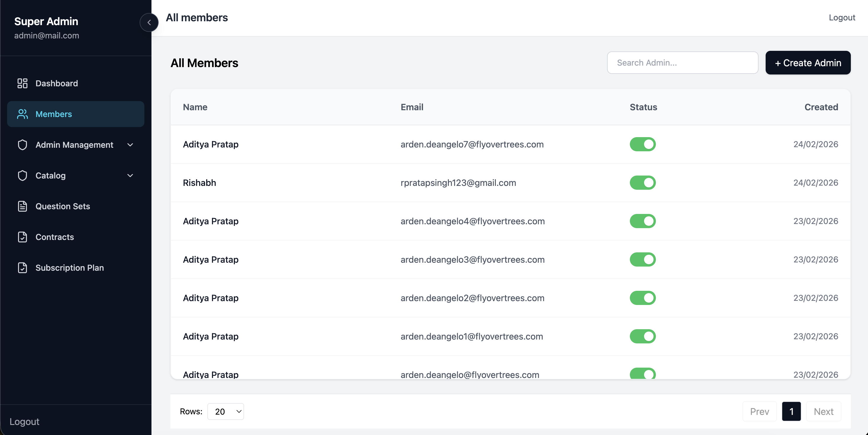Toggle status for Rishabh's account
Viewport: 868px width, 435px height.
pos(642,183)
